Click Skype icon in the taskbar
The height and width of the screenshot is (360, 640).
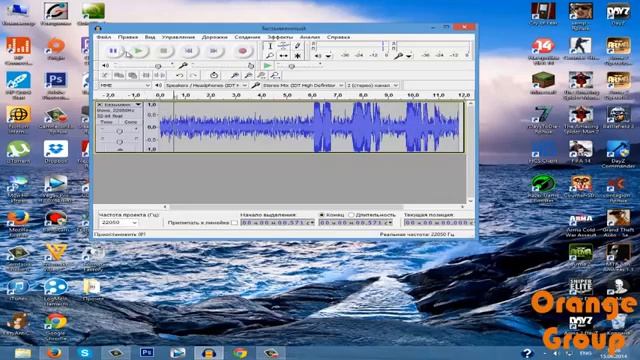click(84, 353)
